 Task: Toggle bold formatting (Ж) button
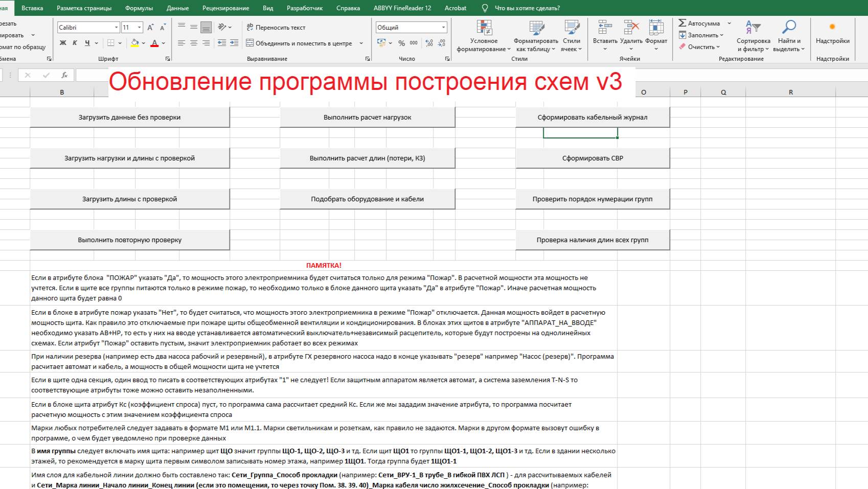pyautogui.click(x=63, y=43)
